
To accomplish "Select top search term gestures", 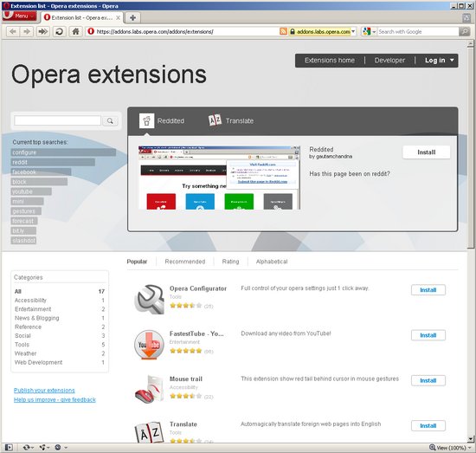I will (x=26, y=210).
